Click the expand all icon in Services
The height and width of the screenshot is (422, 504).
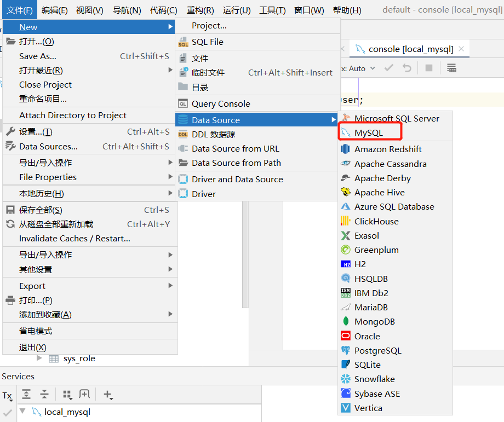(26, 394)
